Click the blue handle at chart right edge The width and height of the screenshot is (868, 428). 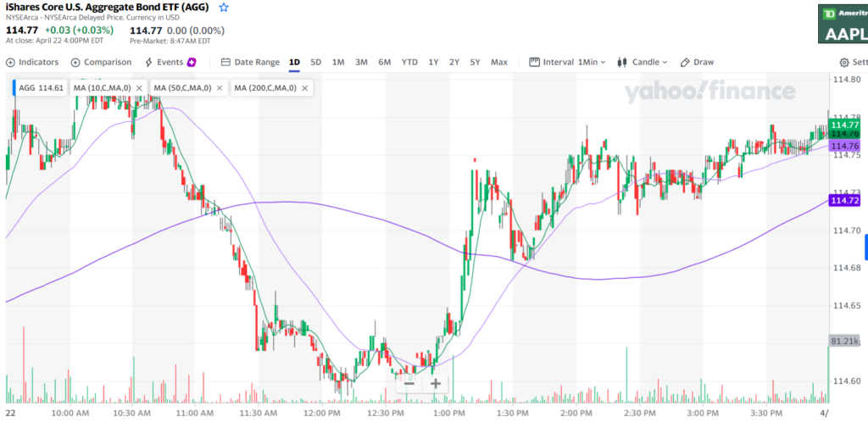pos(866,247)
